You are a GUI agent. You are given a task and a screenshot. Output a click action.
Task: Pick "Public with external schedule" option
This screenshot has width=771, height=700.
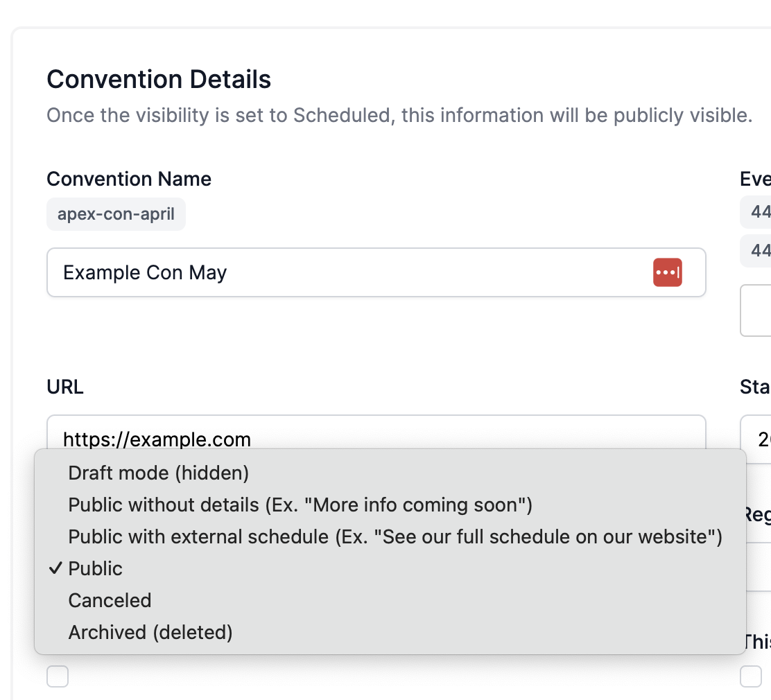click(395, 536)
